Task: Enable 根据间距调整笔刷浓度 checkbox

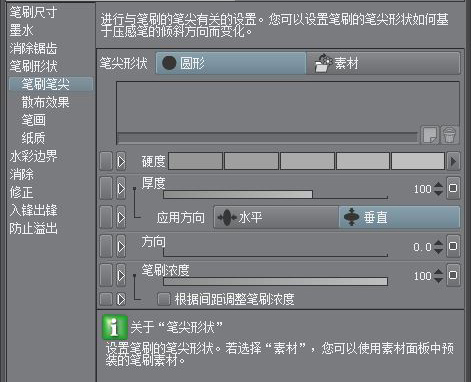Action: (164, 299)
